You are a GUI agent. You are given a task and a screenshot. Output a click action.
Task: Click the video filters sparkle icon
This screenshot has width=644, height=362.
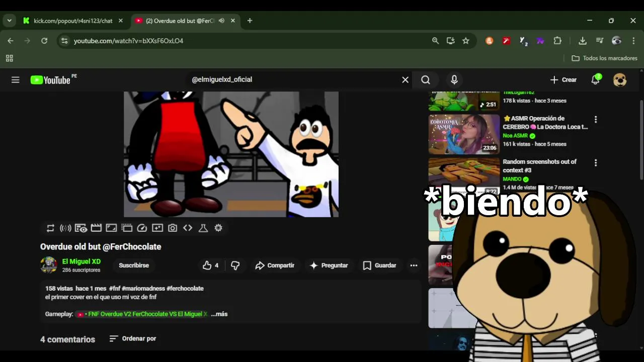coord(157,228)
